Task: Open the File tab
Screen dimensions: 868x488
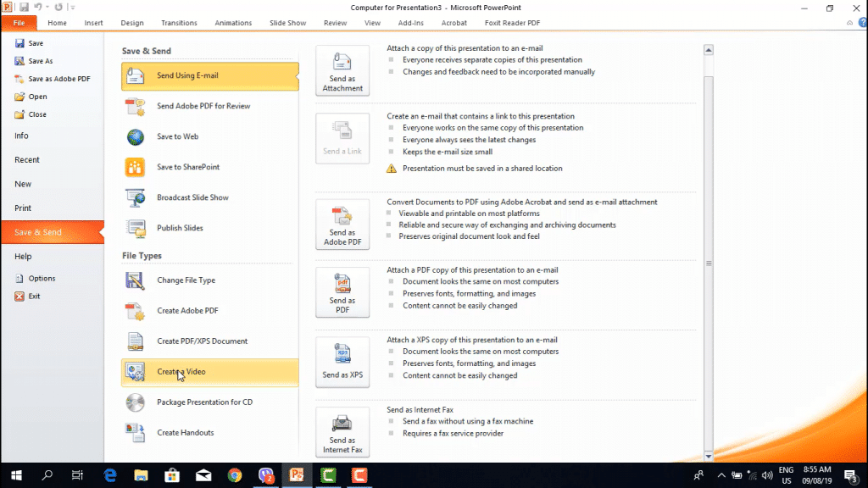Action: [x=19, y=23]
